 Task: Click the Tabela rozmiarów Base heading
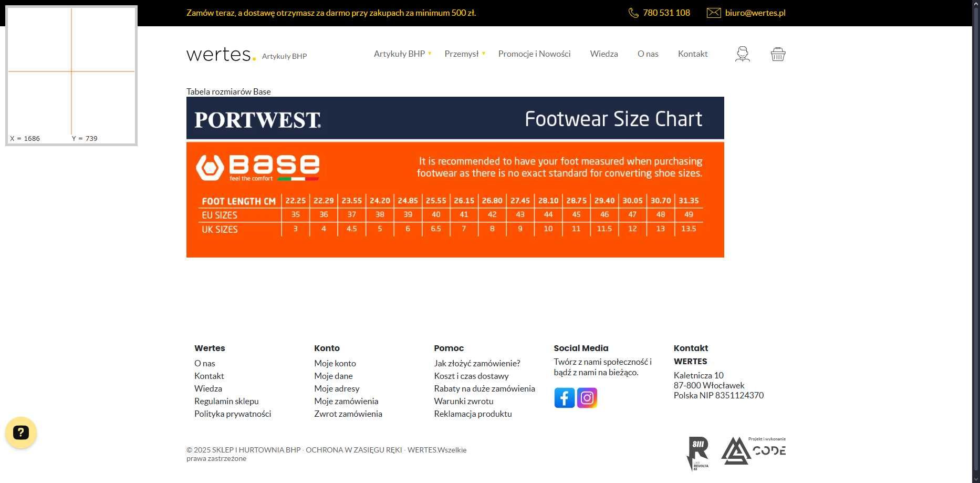228,91
